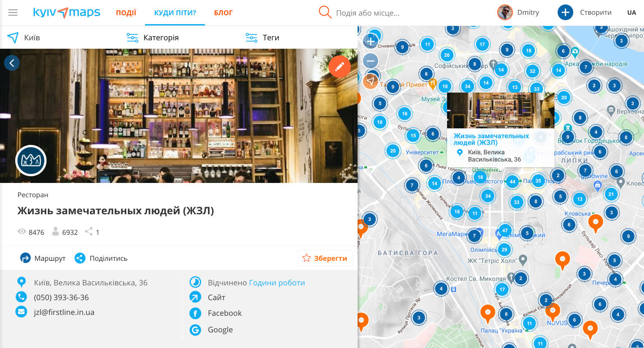Click the blue plus create icon
Viewport: 644px width, 348px height.
[x=565, y=13]
